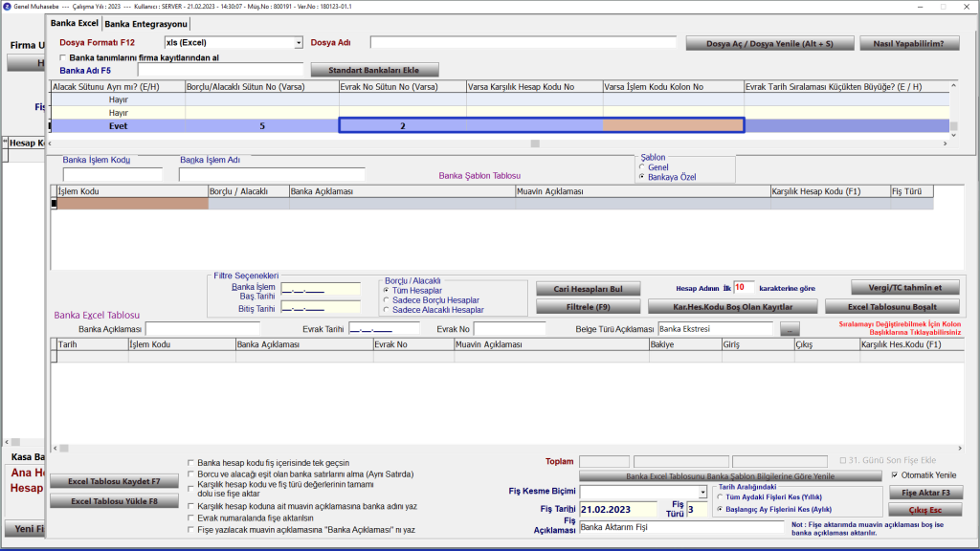
Task: Click 'Dosya Aç / Dosya Yenile (Alt + S)' button
Action: [769, 44]
